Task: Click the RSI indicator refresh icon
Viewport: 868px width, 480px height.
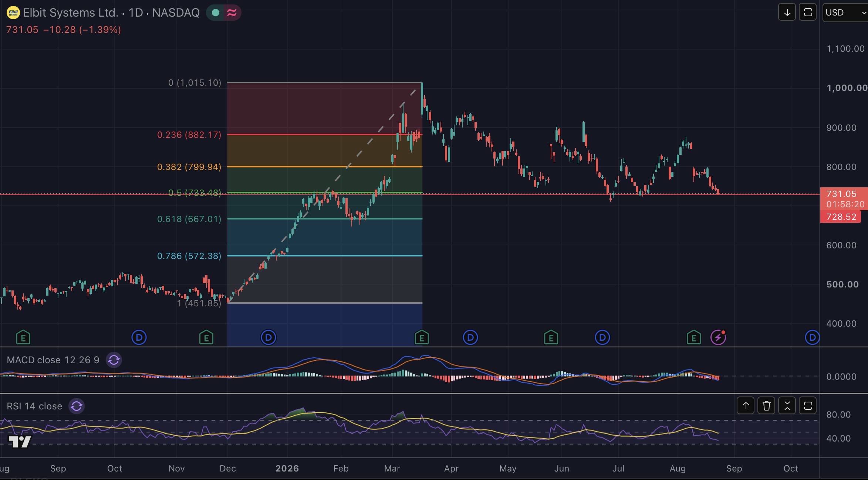Action: [77, 406]
